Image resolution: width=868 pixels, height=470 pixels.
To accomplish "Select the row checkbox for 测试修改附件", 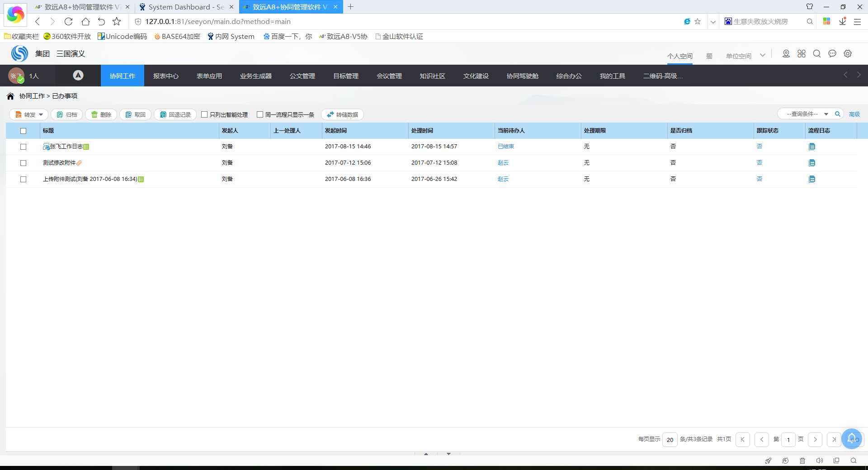I will coord(24,163).
